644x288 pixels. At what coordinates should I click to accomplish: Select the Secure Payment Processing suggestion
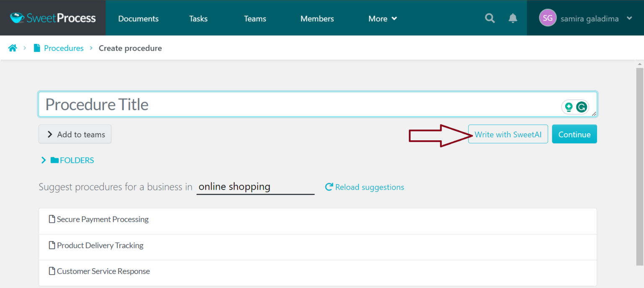pos(317,221)
